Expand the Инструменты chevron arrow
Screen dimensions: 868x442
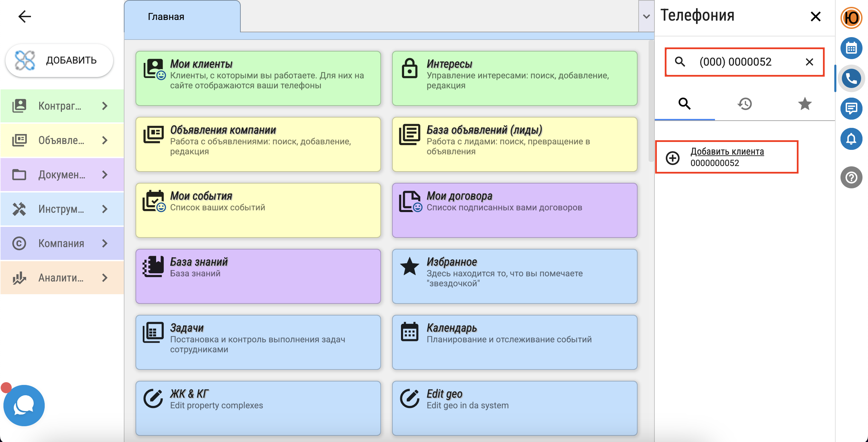click(105, 209)
